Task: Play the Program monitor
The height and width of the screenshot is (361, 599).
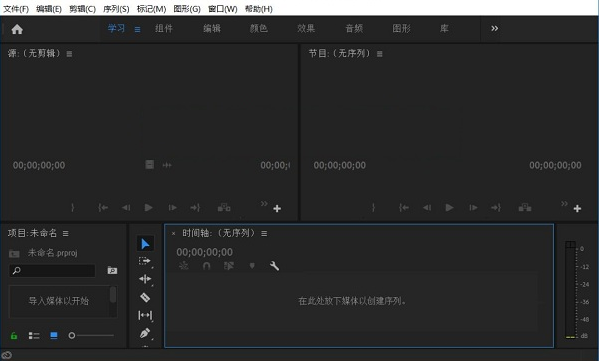Action: pyautogui.click(x=449, y=207)
